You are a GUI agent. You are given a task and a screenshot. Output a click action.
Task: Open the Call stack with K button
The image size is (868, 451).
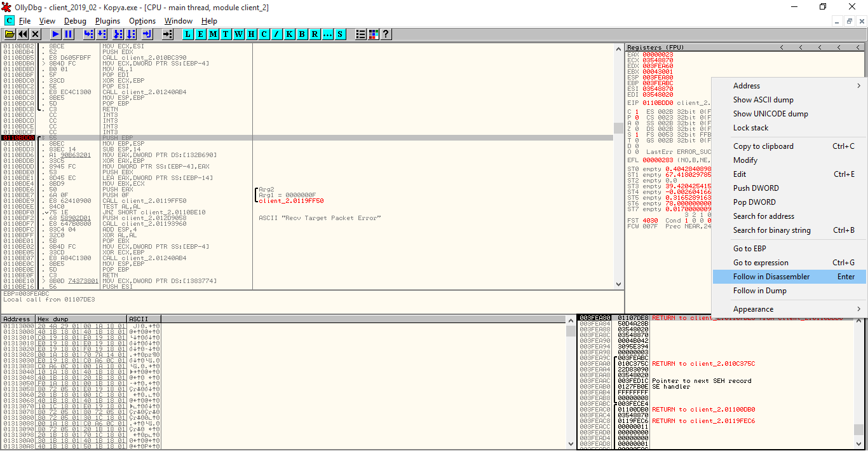coord(290,34)
